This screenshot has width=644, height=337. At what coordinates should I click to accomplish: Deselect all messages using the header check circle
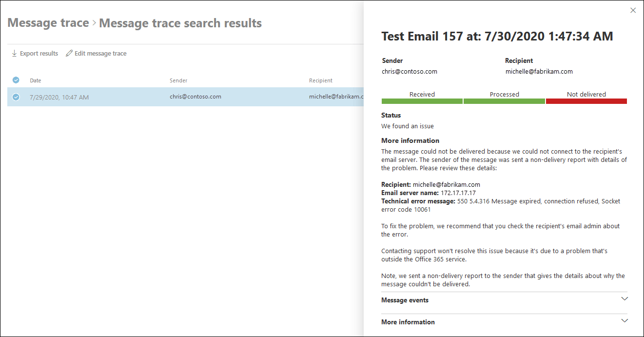tap(16, 80)
